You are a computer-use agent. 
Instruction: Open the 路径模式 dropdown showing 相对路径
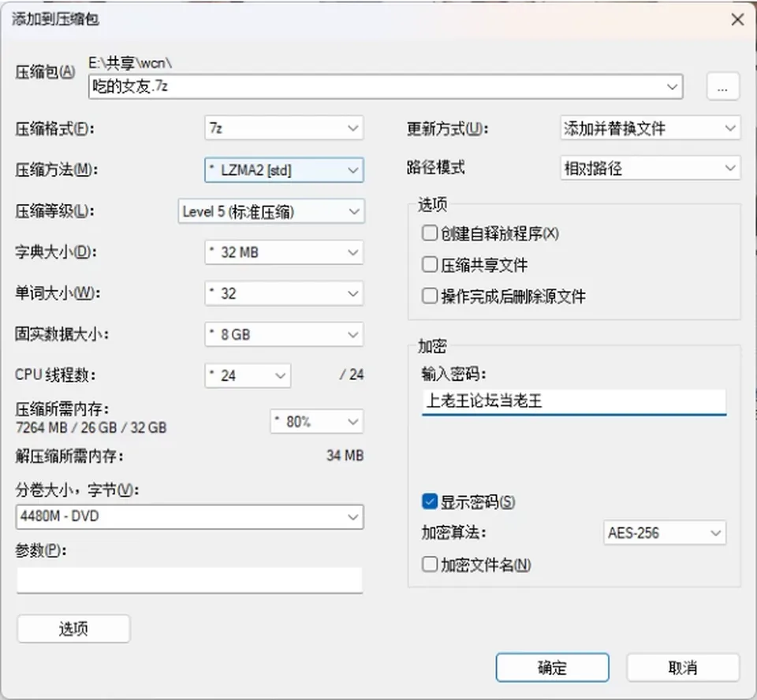tap(651, 168)
